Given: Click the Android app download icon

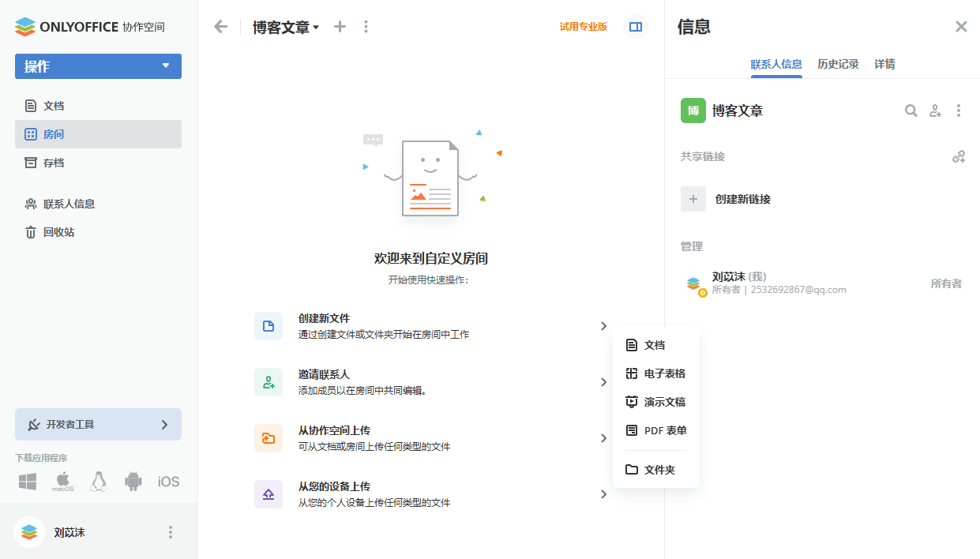Looking at the screenshot, I should coord(133,482).
